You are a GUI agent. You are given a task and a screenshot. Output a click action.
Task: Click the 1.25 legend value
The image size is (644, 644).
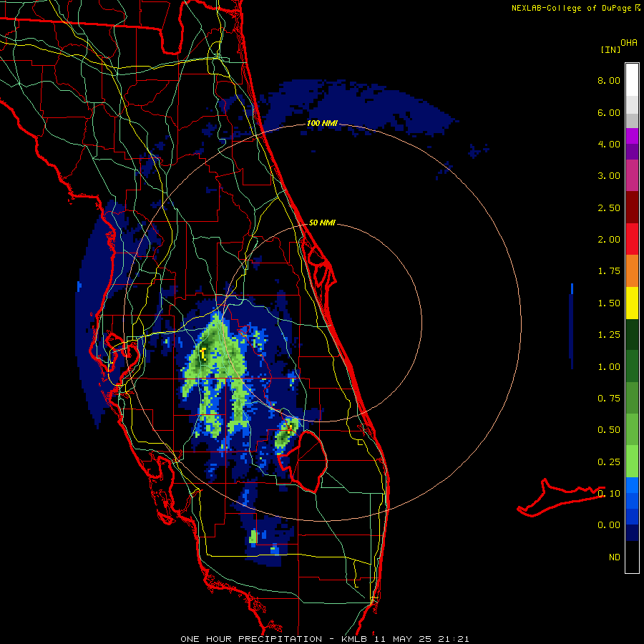[609, 335]
